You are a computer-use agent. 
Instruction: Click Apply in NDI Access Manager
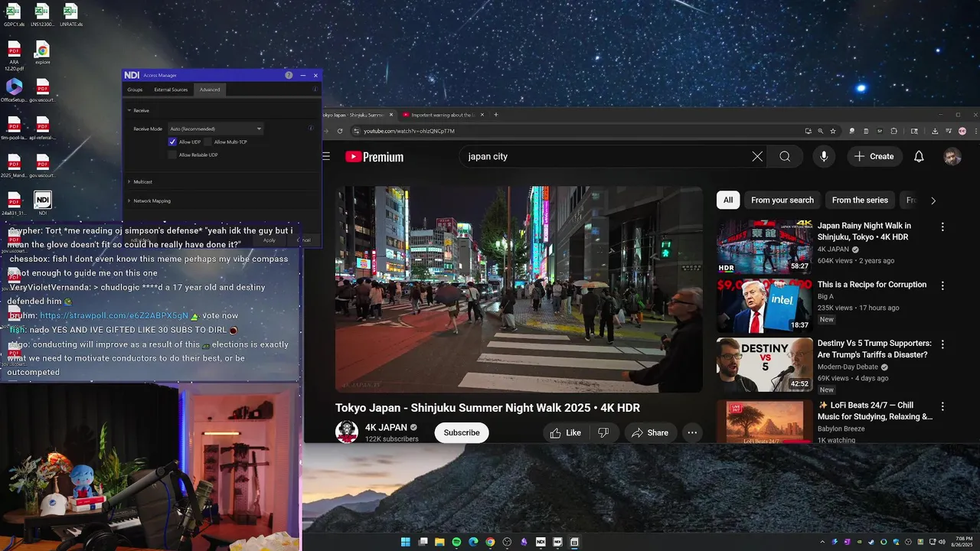[x=269, y=240]
